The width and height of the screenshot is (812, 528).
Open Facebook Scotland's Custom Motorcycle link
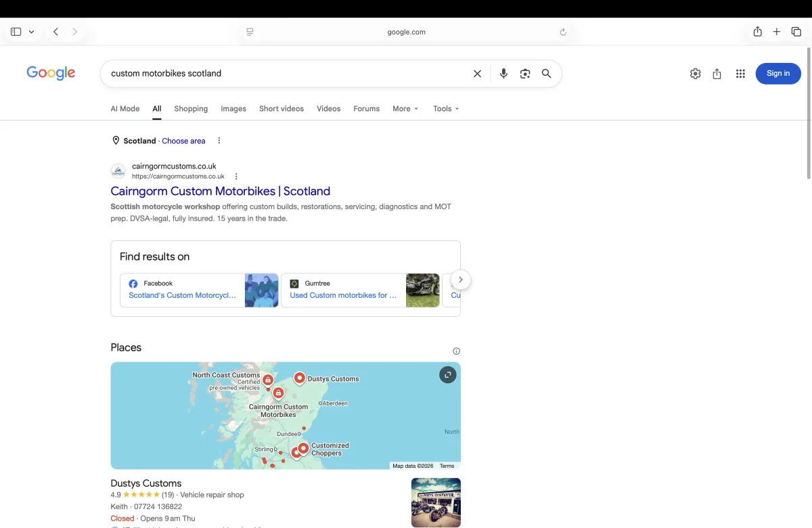(x=183, y=295)
